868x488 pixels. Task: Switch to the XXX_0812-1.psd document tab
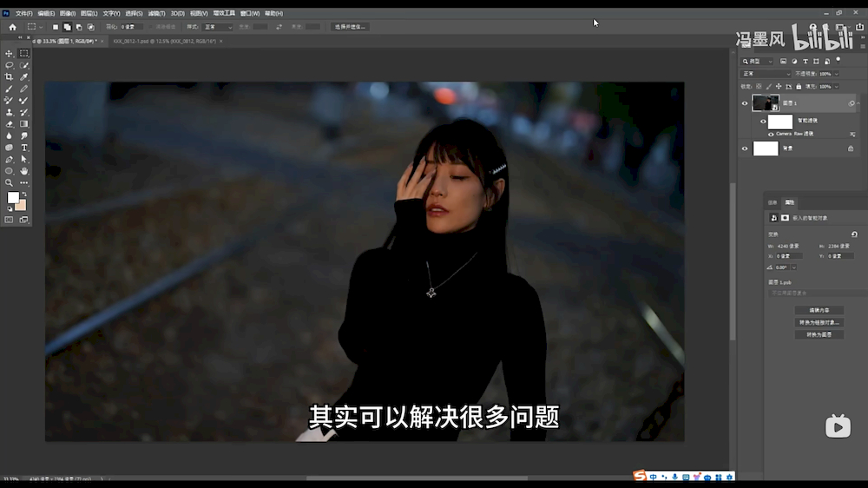click(x=165, y=41)
